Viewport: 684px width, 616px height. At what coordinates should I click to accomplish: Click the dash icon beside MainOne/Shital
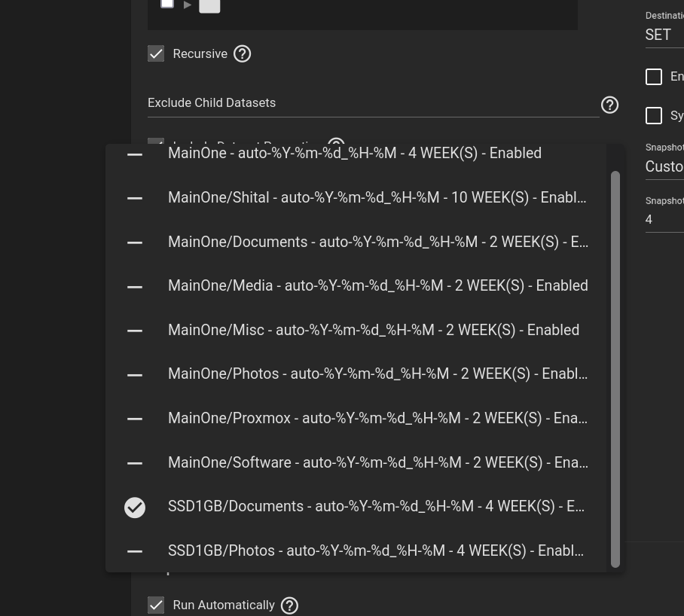click(x=135, y=198)
